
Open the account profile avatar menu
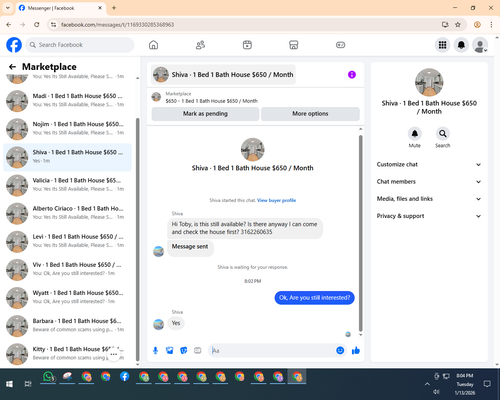coord(480,45)
